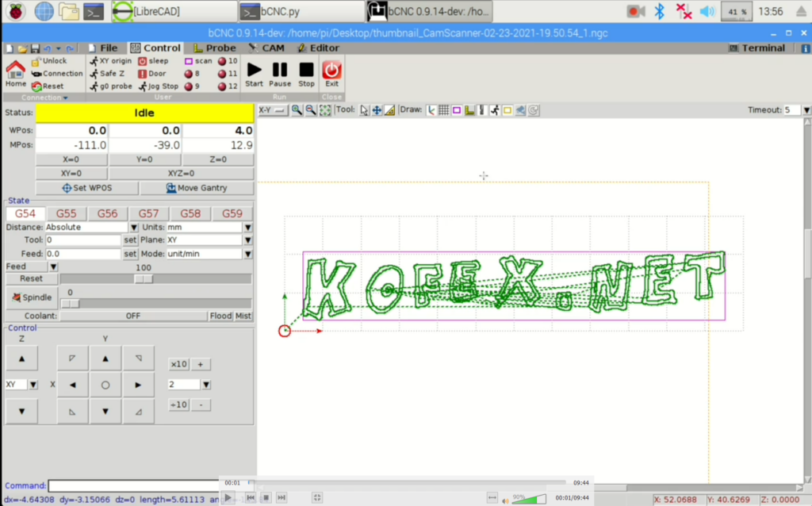Start the G-code run

254,74
